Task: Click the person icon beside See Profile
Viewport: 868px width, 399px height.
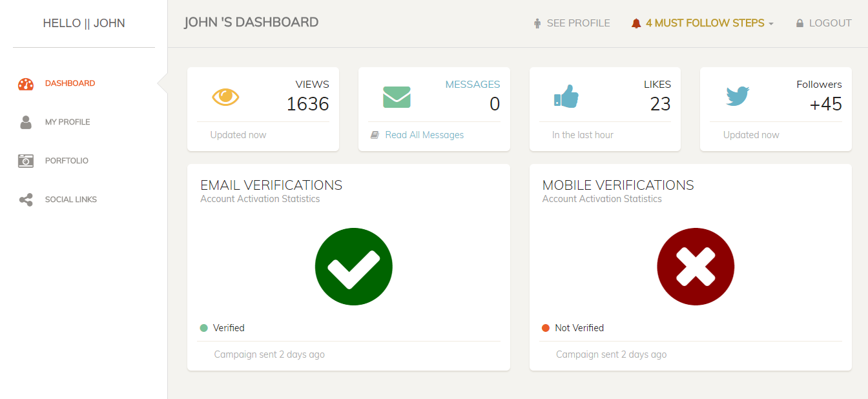Action: [537, 23]
